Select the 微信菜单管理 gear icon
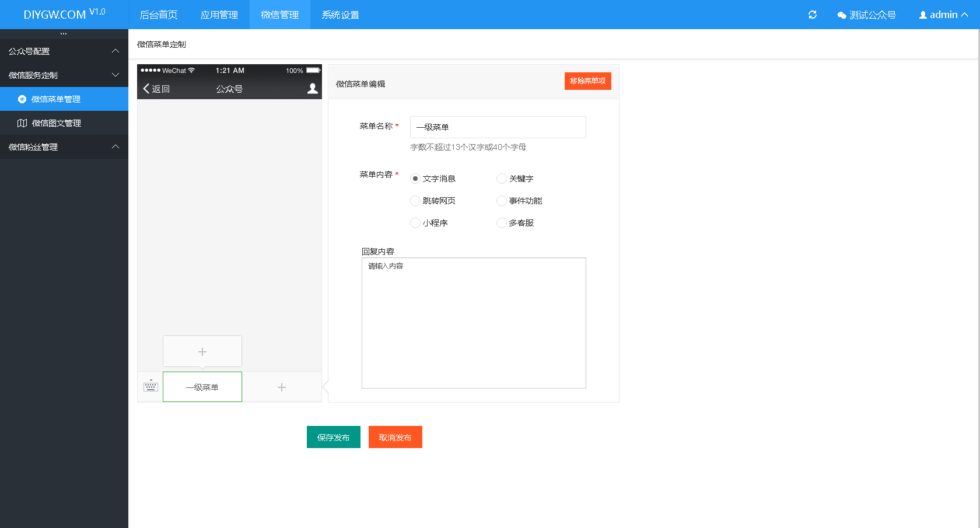 coord(22,99)
